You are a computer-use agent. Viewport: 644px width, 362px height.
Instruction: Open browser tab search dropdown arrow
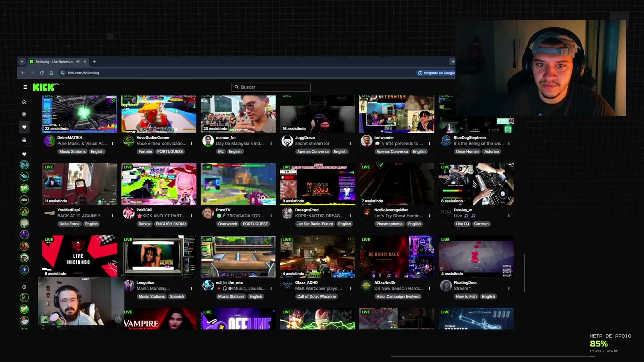(22, 62)
